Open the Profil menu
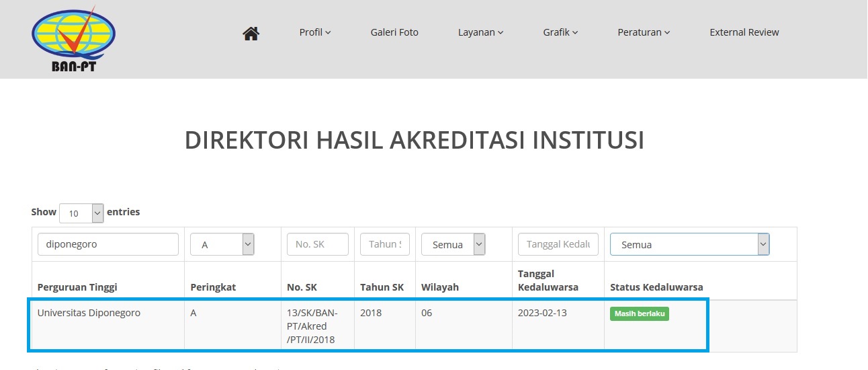Screen dimensions: 868x370 (315, 32)
